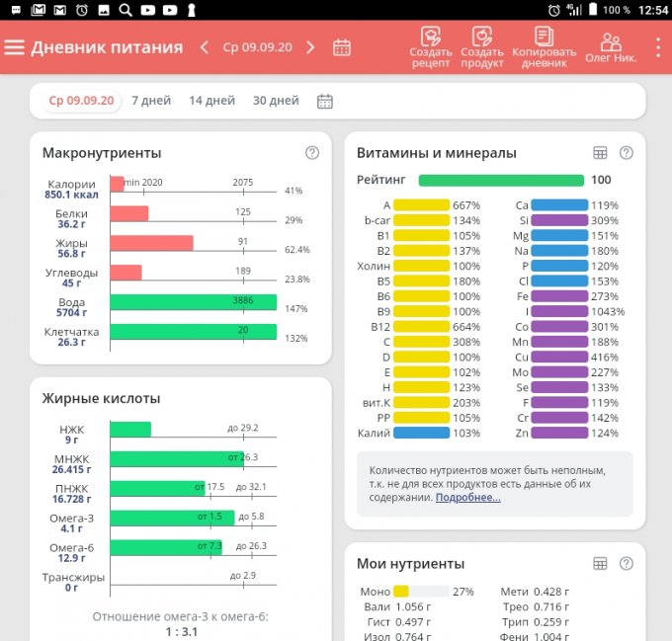This screenshot has height=641, width=672.
Task: Click the green Рейтинг progress bar
Action: 500,181
